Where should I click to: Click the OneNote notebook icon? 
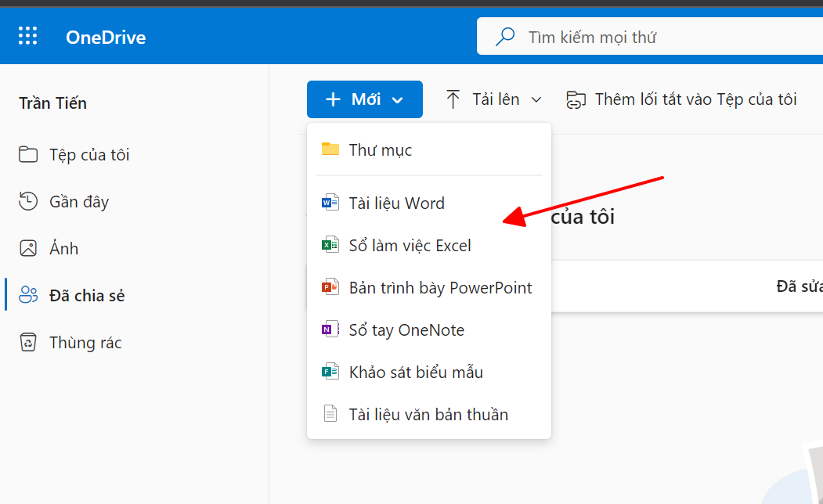tap(330, 329)
